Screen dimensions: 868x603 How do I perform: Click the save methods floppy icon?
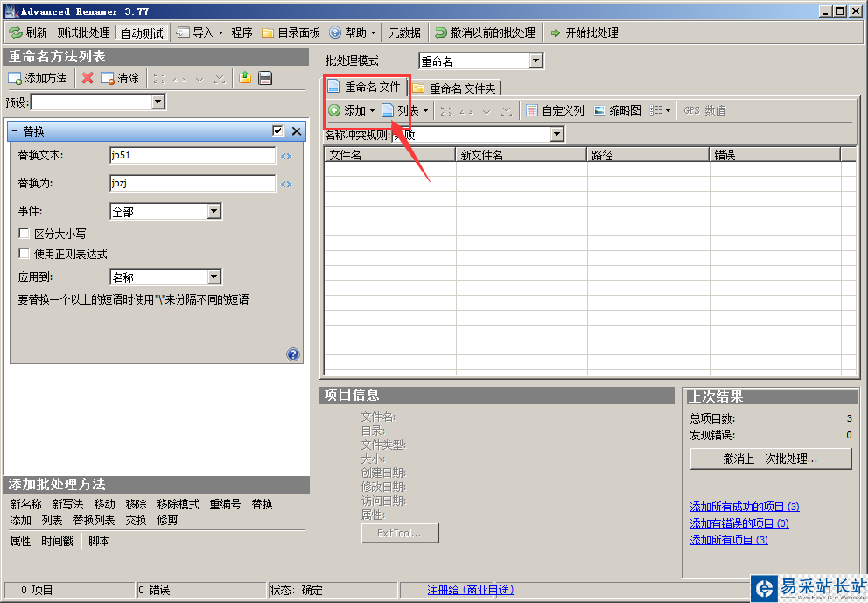click(x=265, y=78)
